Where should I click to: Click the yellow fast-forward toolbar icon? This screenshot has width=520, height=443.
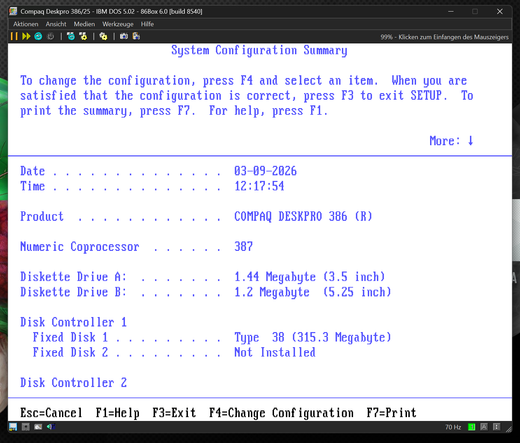pyautogui.click(x=26, y=36)
